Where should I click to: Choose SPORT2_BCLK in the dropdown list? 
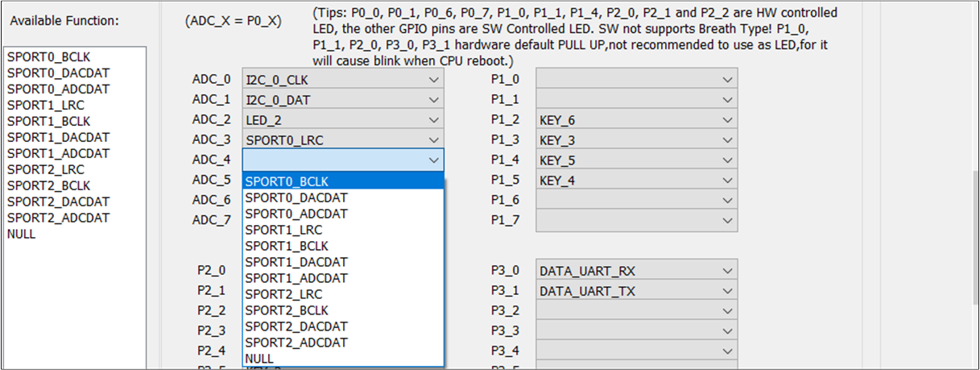pyautogui.click(x=343, y=310)
